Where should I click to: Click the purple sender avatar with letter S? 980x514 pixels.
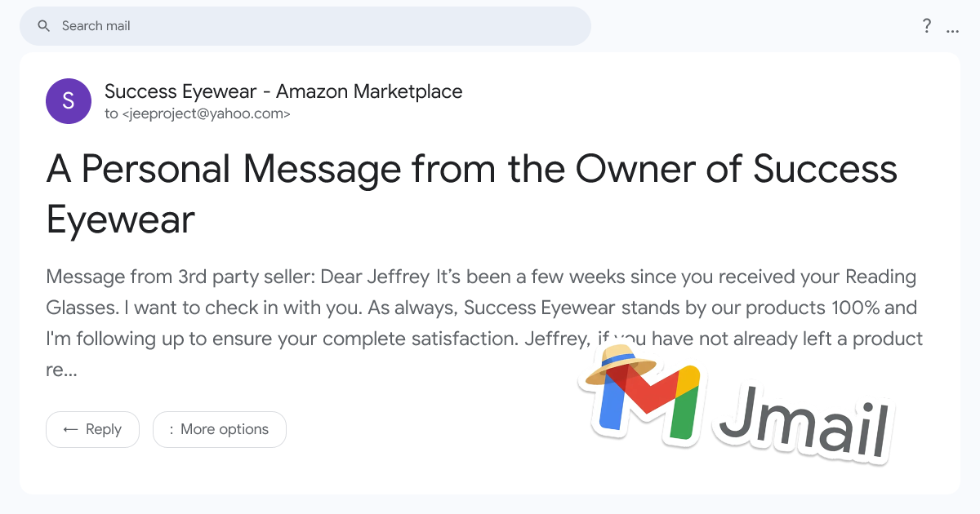click(68, 100)
